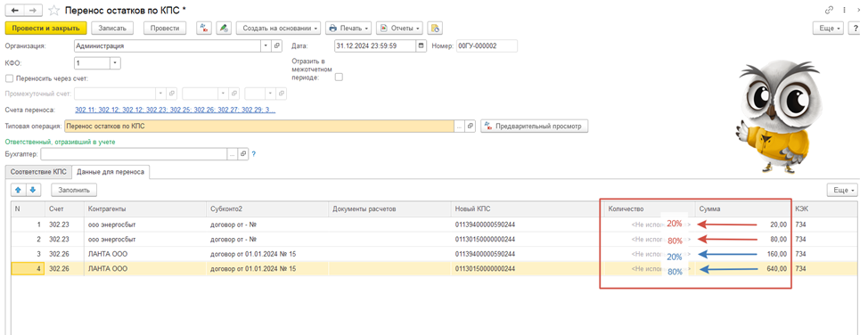Click the blue question mark near Бухгалтер
Image resolution: width=868 pixels, height=335 pixels.
(254, 154)
